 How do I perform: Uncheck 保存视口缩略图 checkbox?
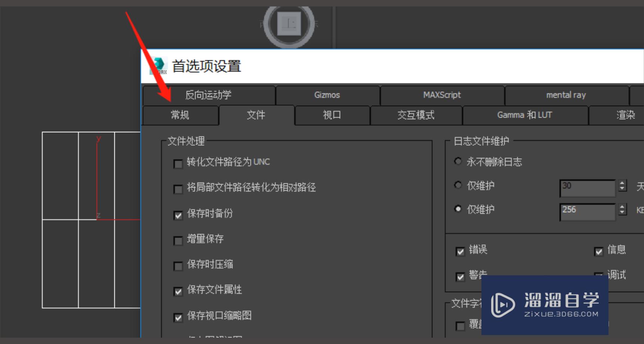click(x=178, y=317)
